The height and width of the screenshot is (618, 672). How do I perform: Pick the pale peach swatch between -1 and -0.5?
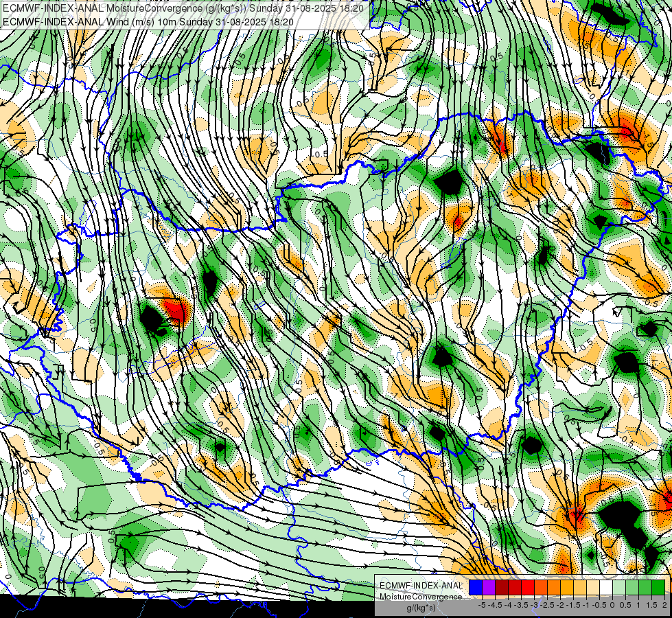coord(593,587)
